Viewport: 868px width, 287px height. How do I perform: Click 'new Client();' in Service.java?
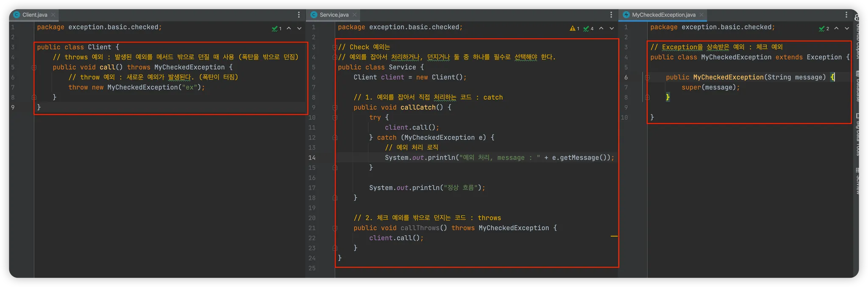point(441,77)
